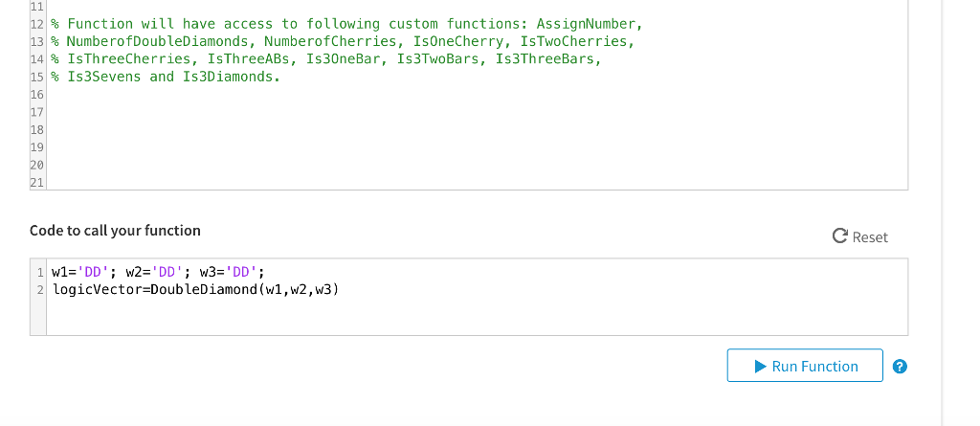Click empty area below the call code lines
The width and height of the screenshot is (980, 426).
(x=475, y=318)
